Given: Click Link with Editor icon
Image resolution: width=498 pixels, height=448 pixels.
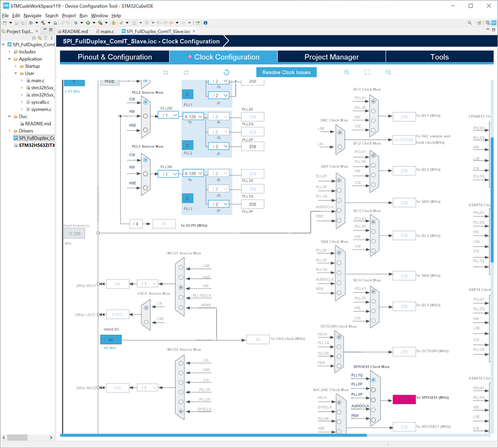Looking at the screenshot, I should 40,38.
